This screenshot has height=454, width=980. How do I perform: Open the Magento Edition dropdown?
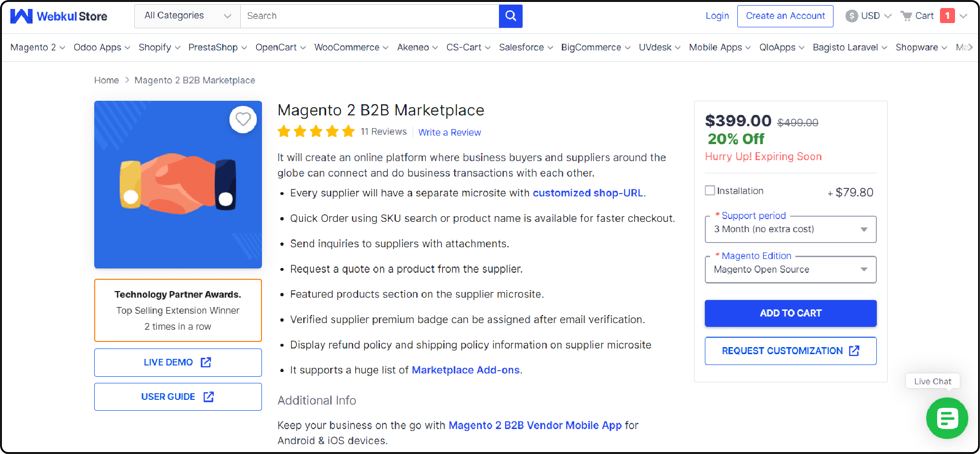pyautogui.click(x=791, y=269)
